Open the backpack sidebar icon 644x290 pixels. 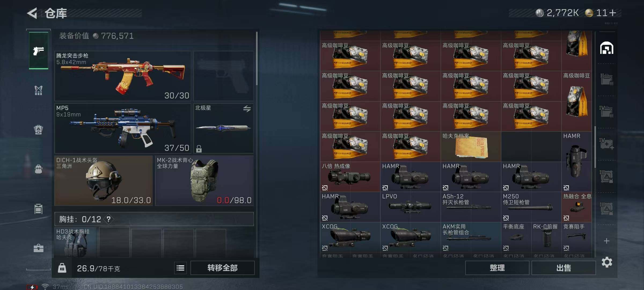tap(38, 169)
